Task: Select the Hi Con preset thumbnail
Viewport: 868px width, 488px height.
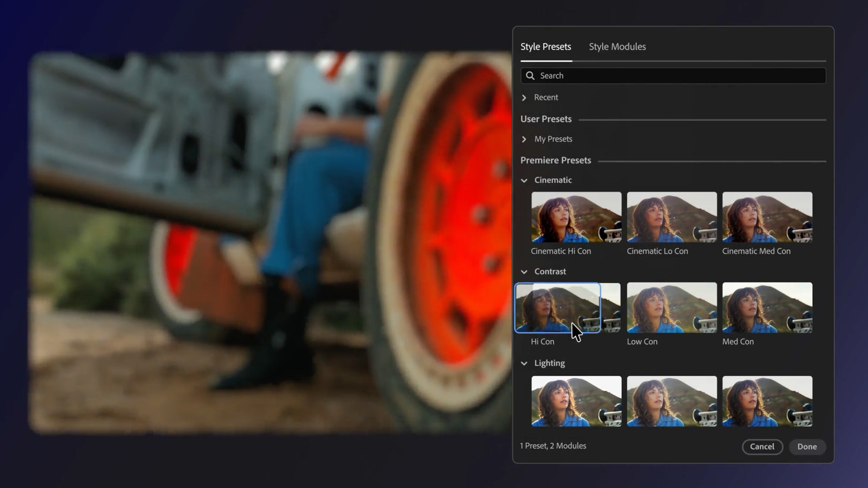Action: click(557, 307)
